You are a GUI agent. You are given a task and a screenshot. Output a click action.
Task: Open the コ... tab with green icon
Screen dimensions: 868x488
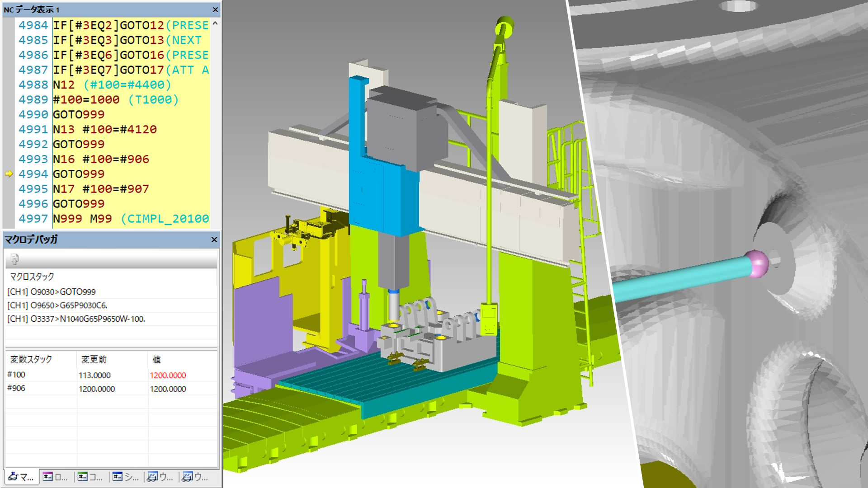pyautogui.click(x=90, y=477)
